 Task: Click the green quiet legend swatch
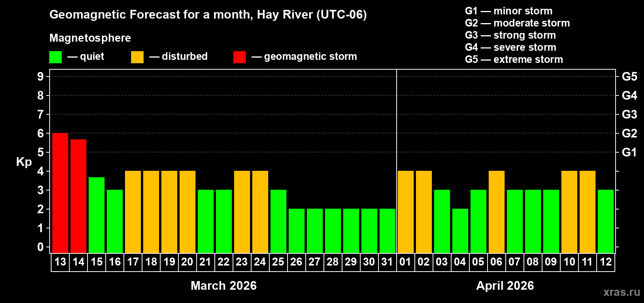click(55, 57)
